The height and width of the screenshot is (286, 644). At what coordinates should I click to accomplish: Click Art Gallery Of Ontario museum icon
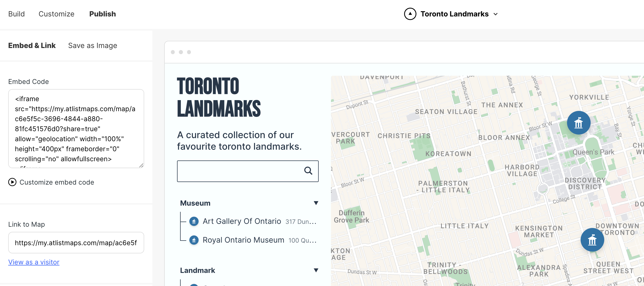[194, 221]
